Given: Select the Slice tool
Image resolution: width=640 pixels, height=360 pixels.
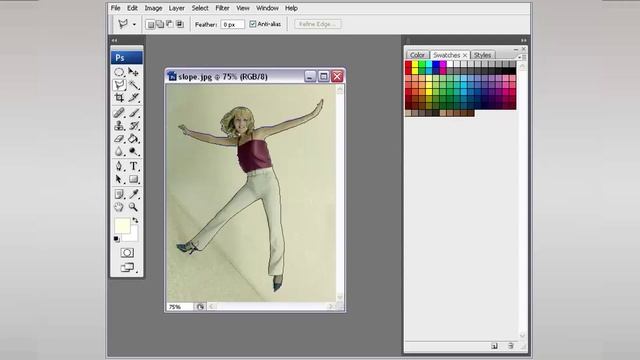Looking at the screenshot, I should [133, 98].
